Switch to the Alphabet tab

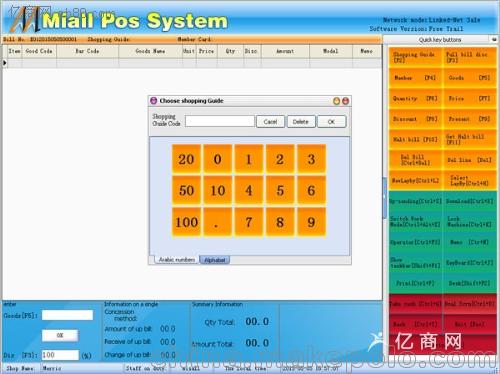tap(214, 260)
